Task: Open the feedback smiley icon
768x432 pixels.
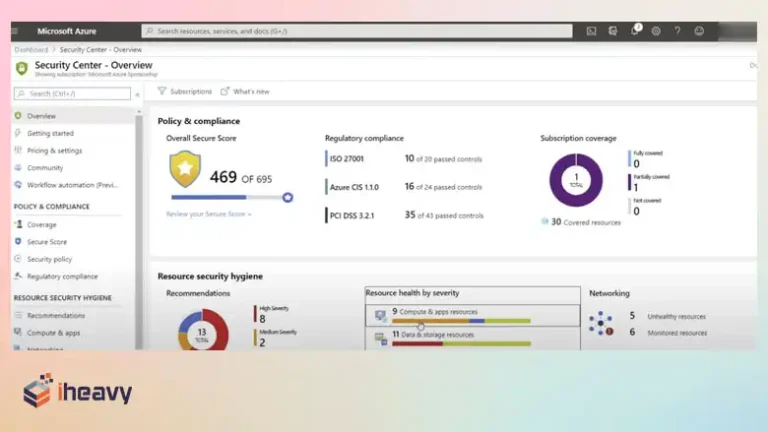Action: tap(699, 31)
